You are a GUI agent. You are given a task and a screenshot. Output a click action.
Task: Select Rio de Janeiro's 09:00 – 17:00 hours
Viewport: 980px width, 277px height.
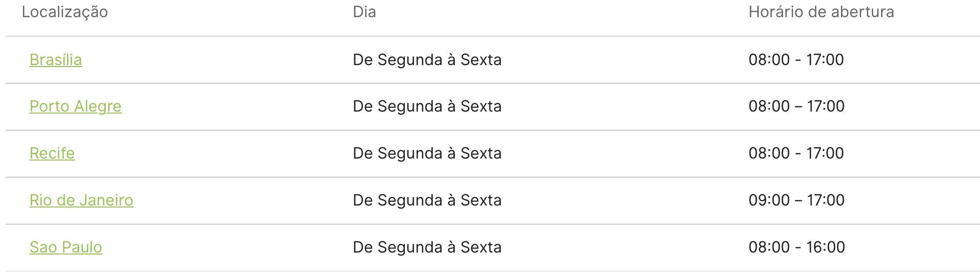[x=796, y=200]
